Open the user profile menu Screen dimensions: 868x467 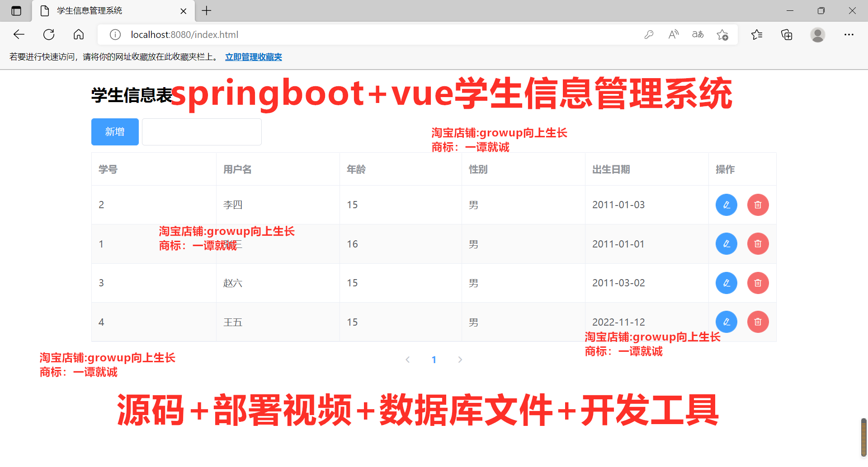(818, 35)
